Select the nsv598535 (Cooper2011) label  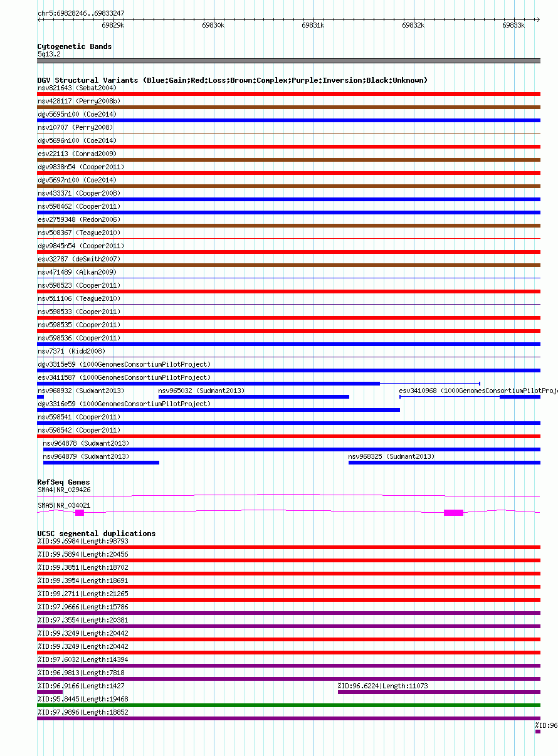[79, 325]
